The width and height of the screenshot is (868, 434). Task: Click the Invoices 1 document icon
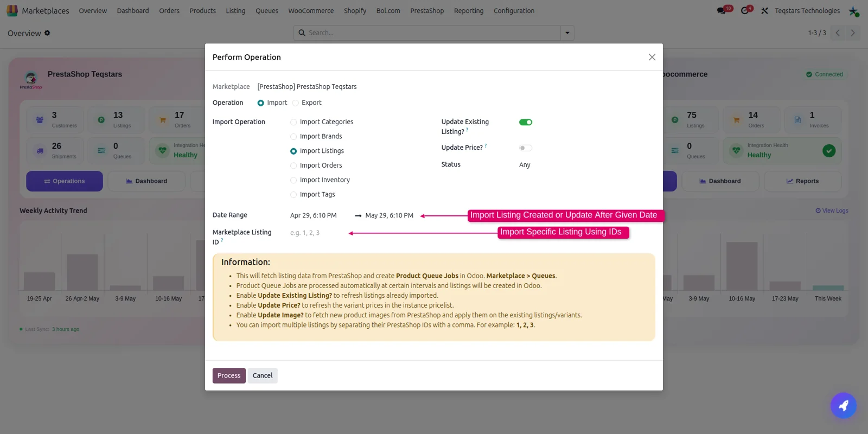point(797,120)
